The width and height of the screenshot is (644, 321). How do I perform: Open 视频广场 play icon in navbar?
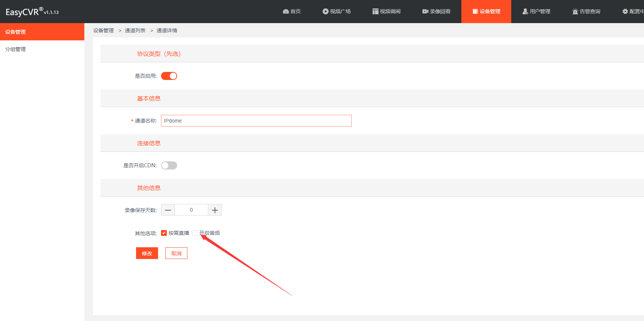click(x=336, y=11)
